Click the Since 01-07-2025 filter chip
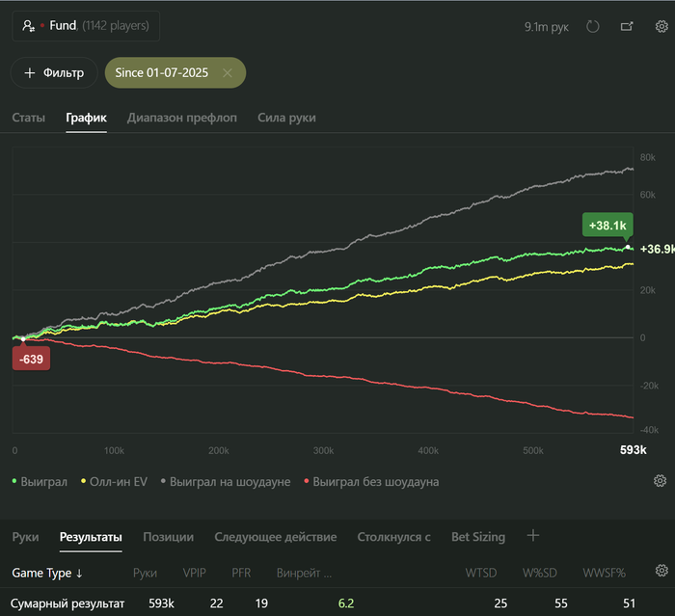Screen dimensions: 675x616 point(161,73)
